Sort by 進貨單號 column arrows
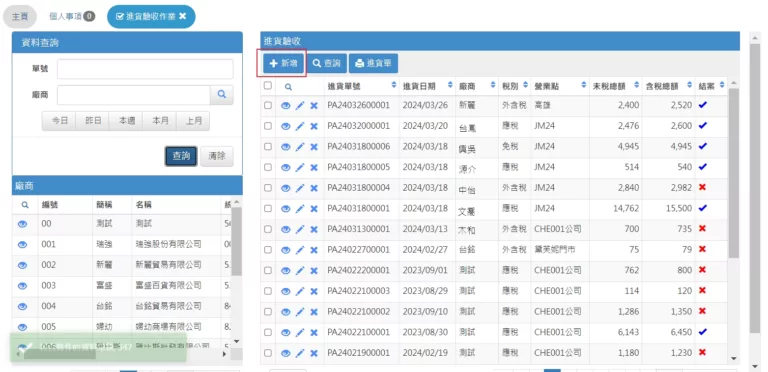Screen dimensions: 768x372 pyautogui.click(x=394, y=85)
